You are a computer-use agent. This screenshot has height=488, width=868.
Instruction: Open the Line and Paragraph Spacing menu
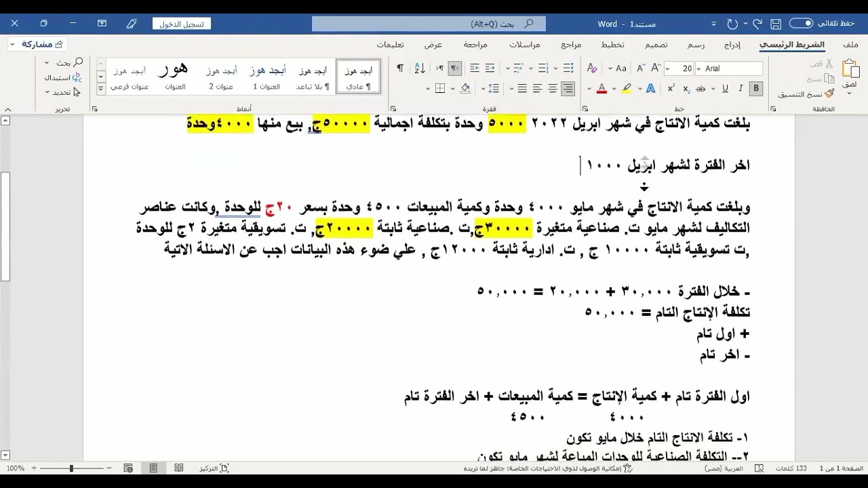[493, 88]
